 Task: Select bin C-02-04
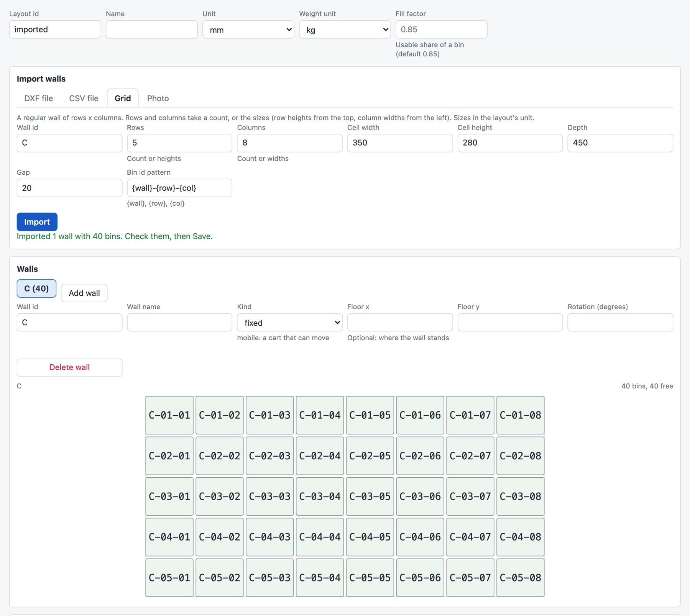point(320,456)
